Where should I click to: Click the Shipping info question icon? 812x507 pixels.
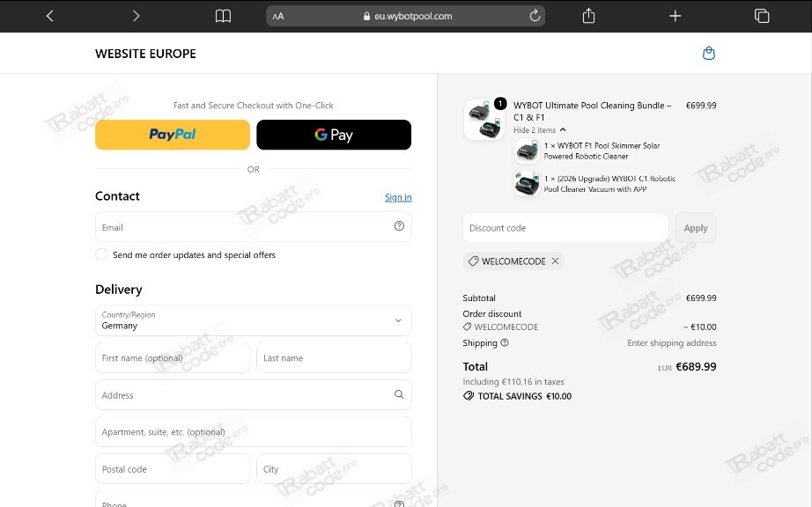click(505, 342)
